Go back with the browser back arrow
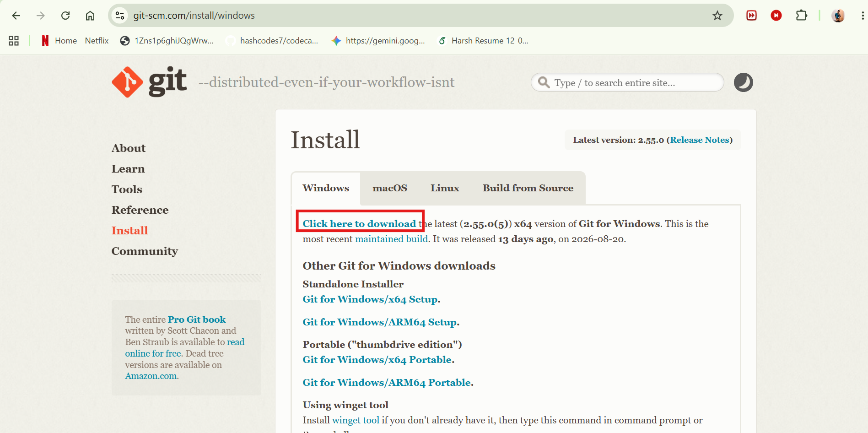868x433 pixels. point(16,16)
